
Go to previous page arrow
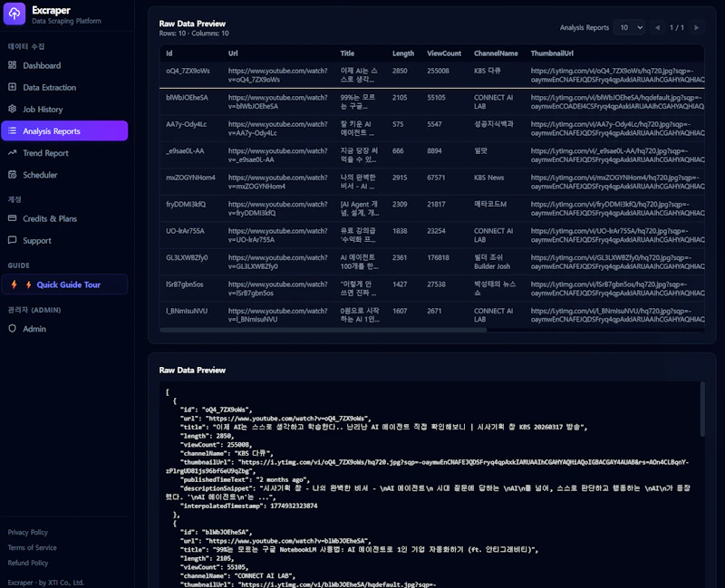(x=657, y=28)
